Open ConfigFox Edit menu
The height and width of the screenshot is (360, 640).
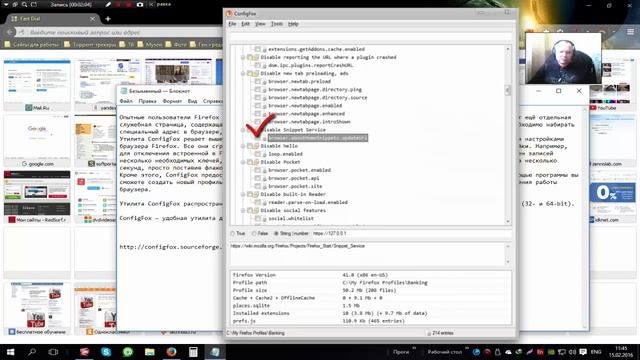(245, 24)
